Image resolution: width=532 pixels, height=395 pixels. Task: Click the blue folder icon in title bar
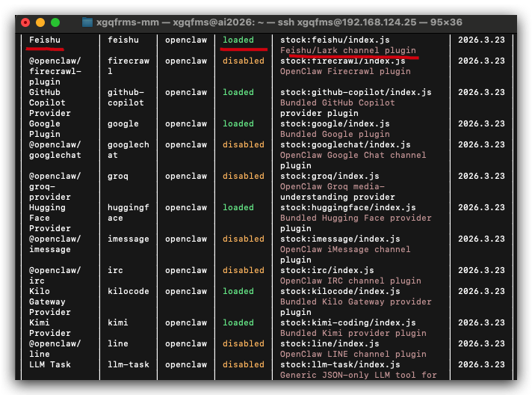87,22
